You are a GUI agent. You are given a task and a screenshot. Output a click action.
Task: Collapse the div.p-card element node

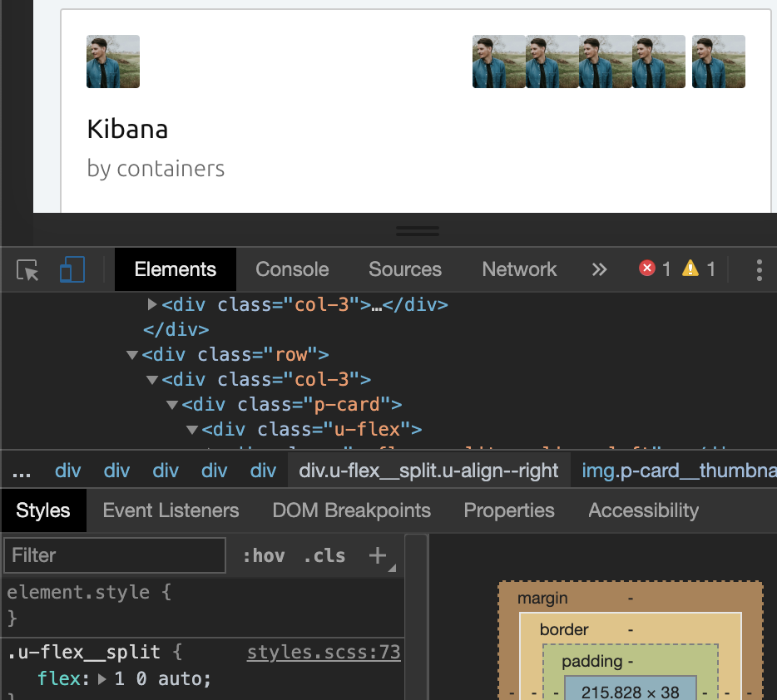[x=172, y=404]
